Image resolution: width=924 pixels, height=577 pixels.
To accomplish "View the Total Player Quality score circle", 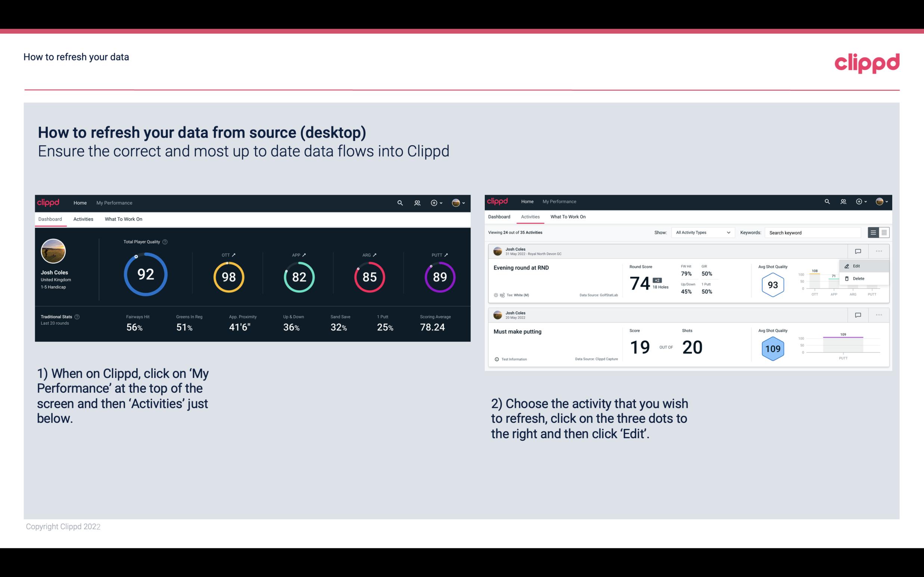I will coord(145,275).
